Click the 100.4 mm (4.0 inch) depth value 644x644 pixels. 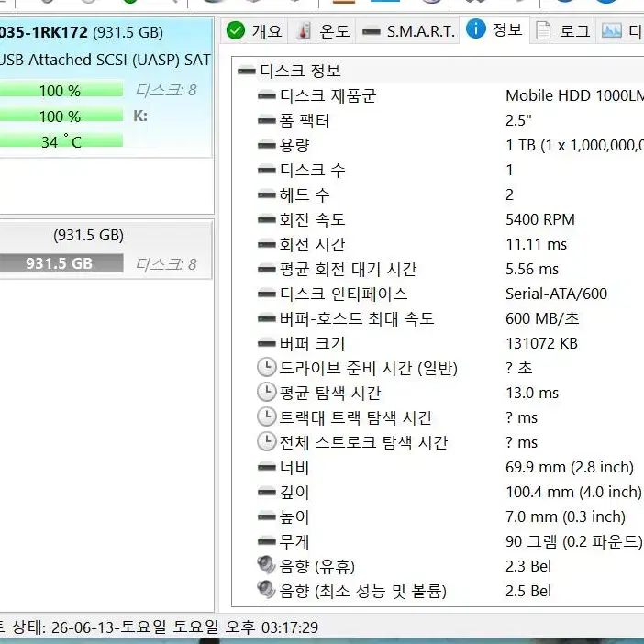[573, 492]
